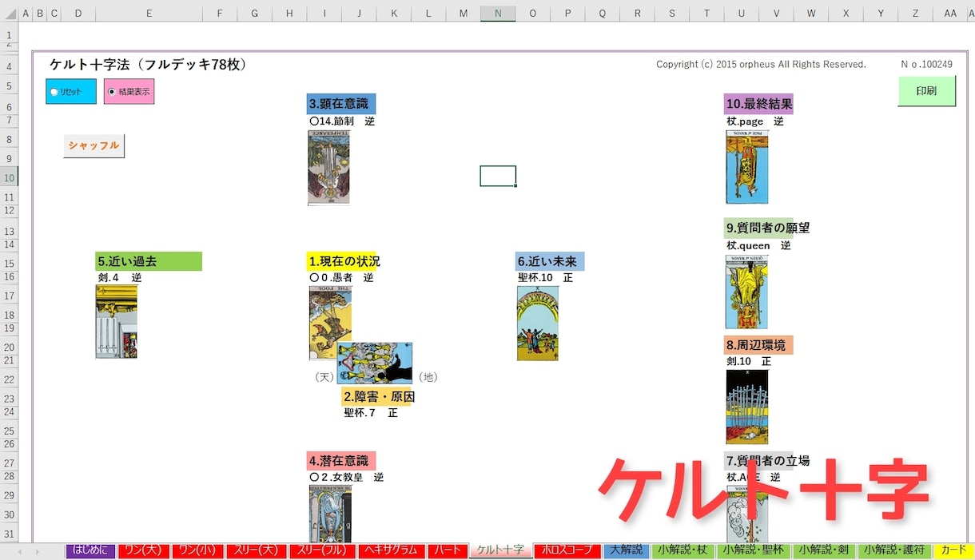The height and width of the screenshot is (560, 975).
Task: Select column header N
Action: tap(498, 13)
